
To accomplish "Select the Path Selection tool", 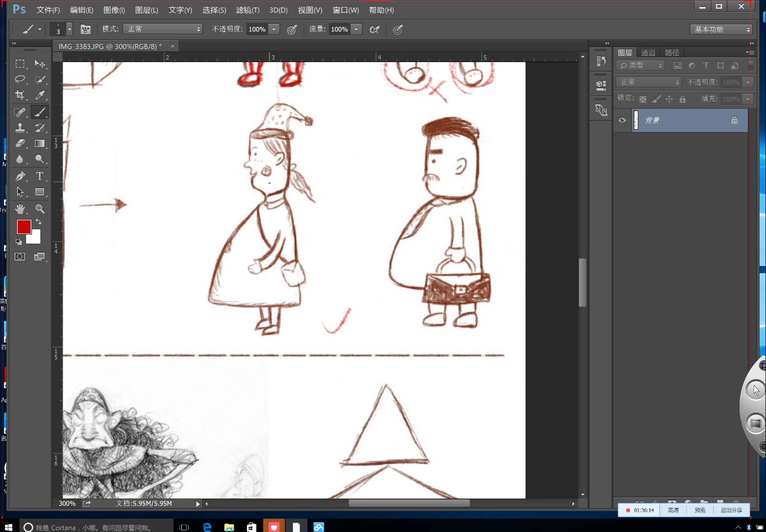I will [x=20, y=192].
